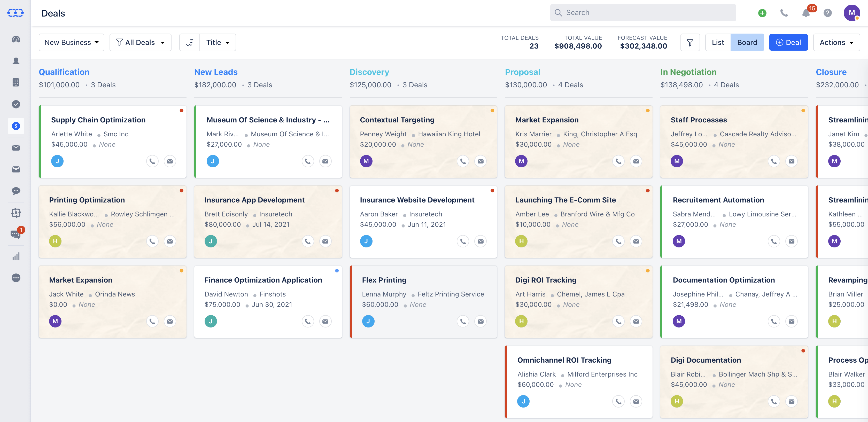Open the Title sort field dropdown

pyautogui.click(x=218, y=42)
